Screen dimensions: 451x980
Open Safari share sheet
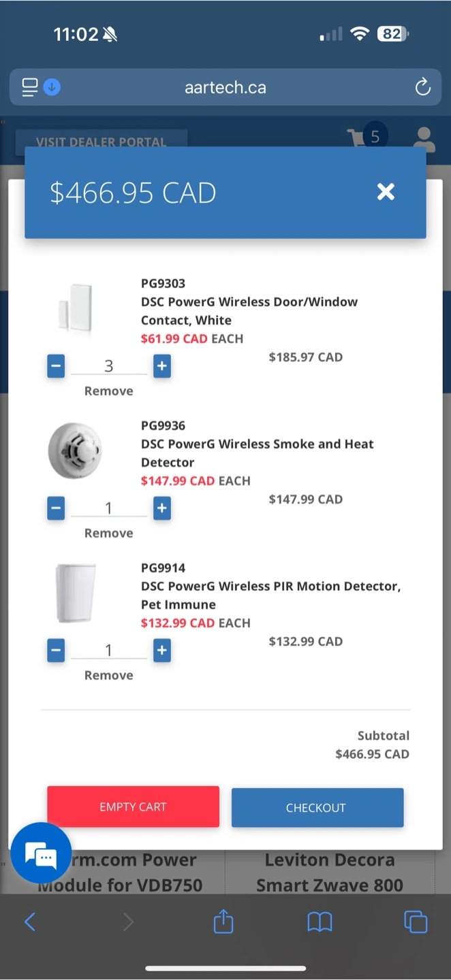(223, 922)
